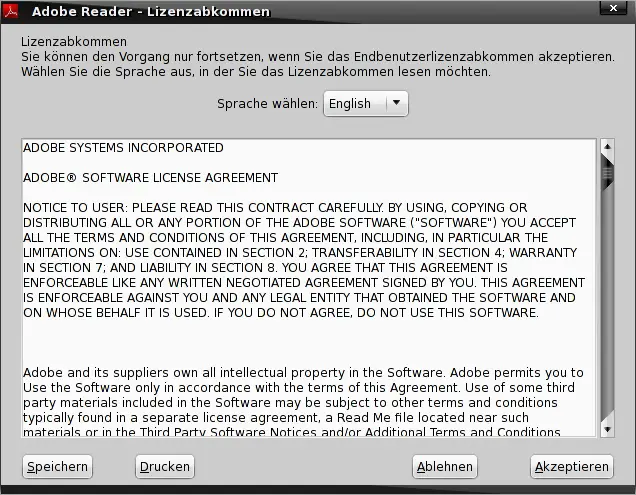Click the paragraph starting 'Adobe and its suppliers'
Screen dimensions: 636x495
[303, 402]
